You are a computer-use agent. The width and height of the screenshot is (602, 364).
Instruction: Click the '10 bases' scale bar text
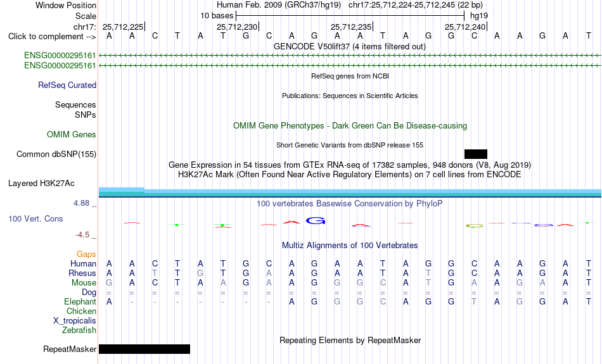(217, 16)
